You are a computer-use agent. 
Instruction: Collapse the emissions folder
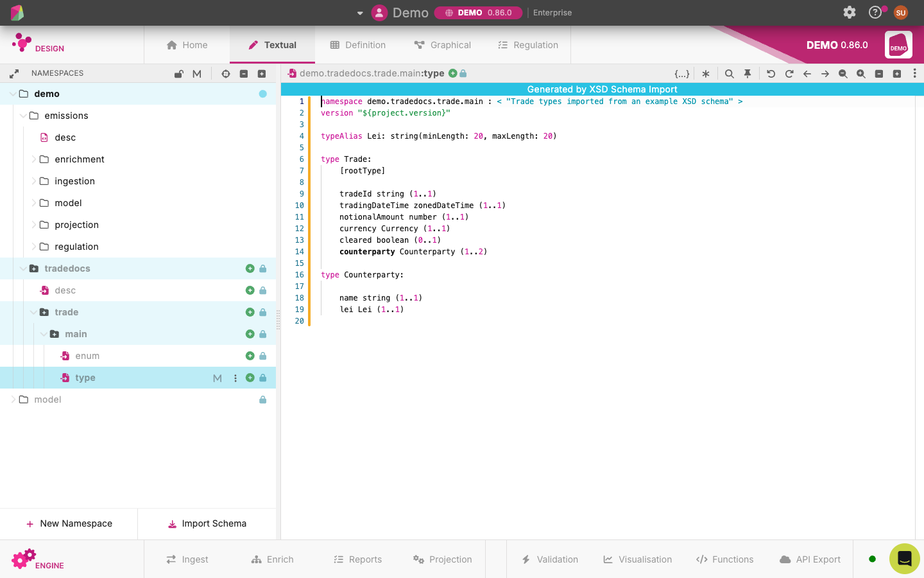(x=23, y=116)
